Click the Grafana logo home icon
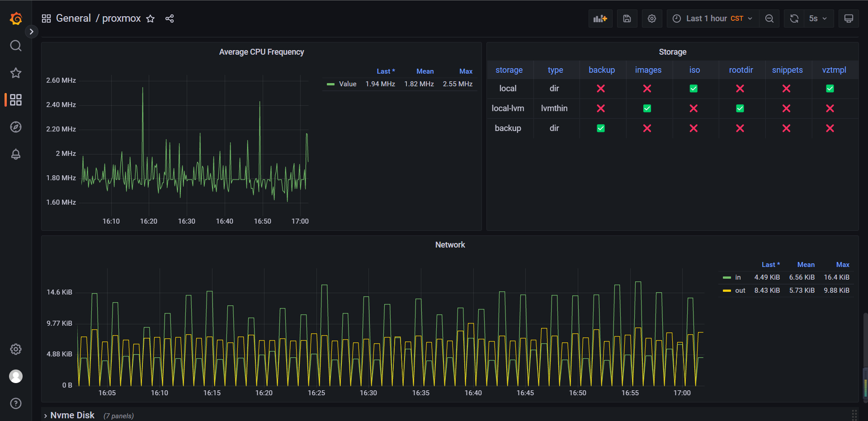868x421 pixels. [16, 19]
